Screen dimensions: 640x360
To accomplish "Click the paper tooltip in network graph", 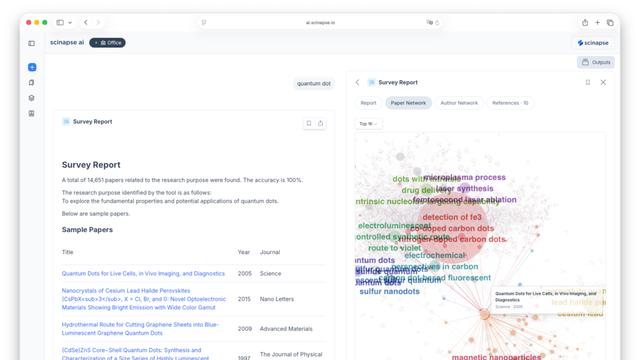I will click(547, 300).
